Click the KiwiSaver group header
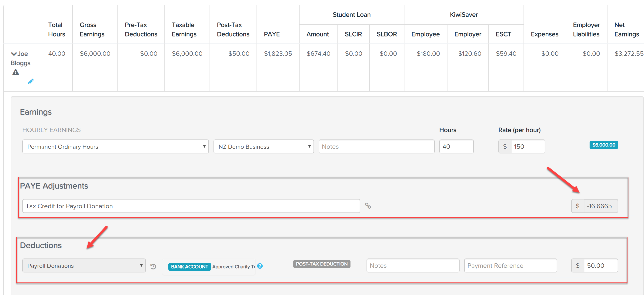The width and height of the screenshot is (644, 295). [464, 15]
